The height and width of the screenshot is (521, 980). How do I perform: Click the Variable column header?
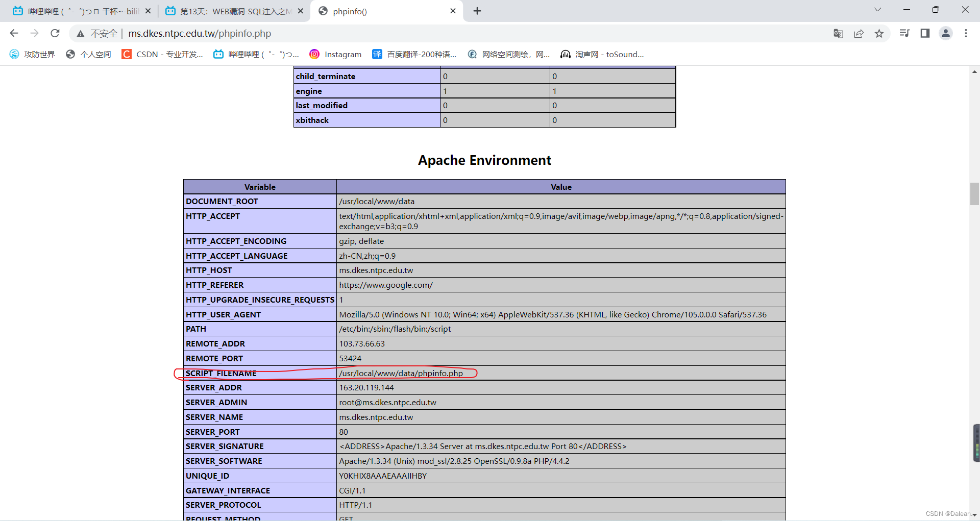[x=260, y=187]
